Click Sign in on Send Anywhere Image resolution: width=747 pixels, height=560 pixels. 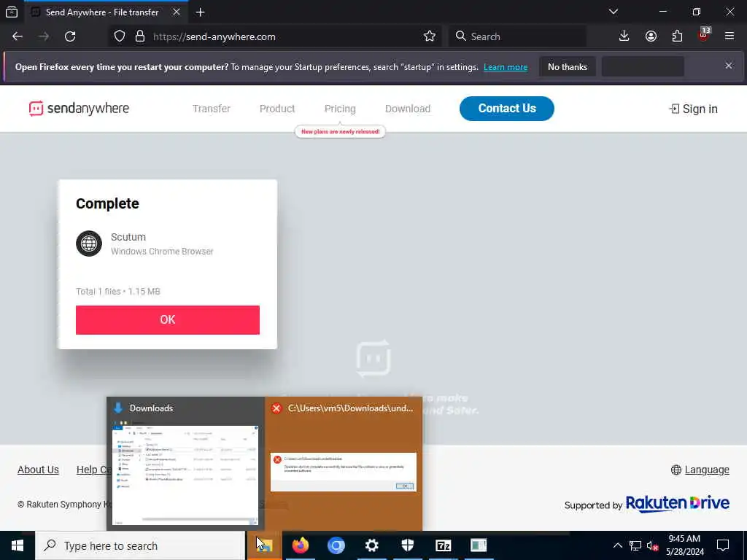(693, 109)
